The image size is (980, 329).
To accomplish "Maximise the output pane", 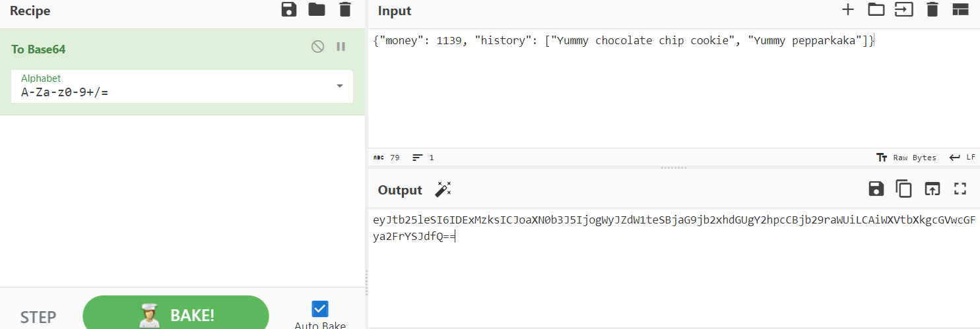I will pos(960,189).
